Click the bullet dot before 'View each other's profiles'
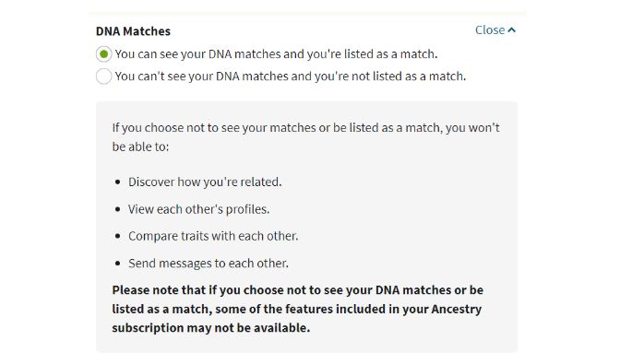 (118, 209)
